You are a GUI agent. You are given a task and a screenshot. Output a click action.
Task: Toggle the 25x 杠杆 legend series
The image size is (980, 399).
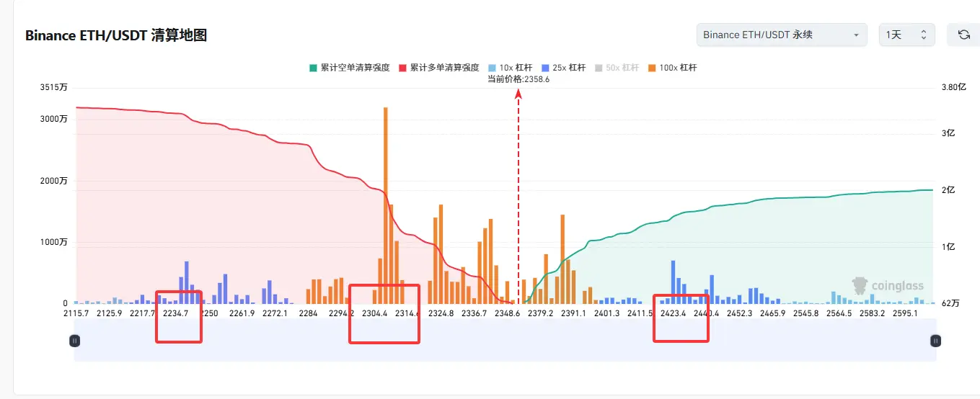pos(563,68)
